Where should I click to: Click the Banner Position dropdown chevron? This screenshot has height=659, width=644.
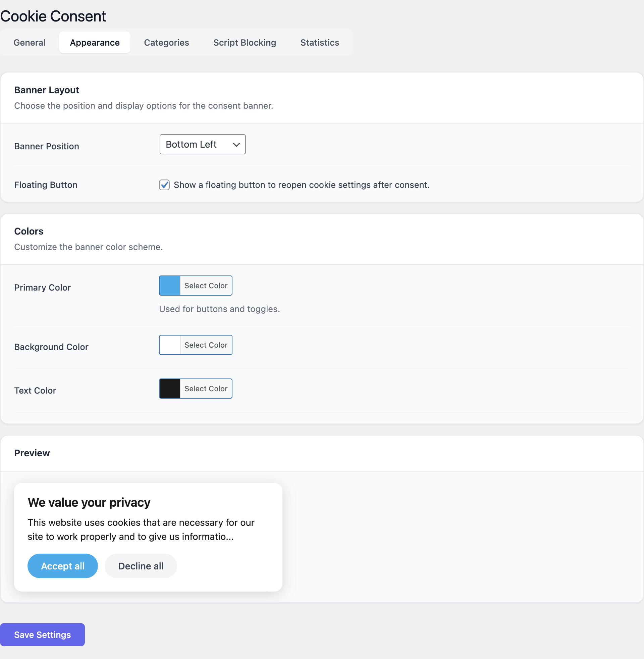[x=236, y=145]
